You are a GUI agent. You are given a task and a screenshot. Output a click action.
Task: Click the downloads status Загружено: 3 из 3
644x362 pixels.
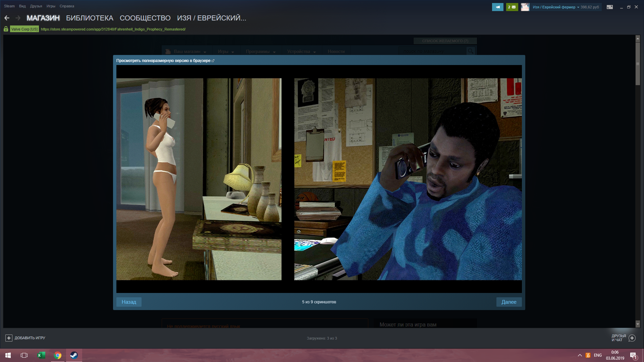tap(322, 338)
